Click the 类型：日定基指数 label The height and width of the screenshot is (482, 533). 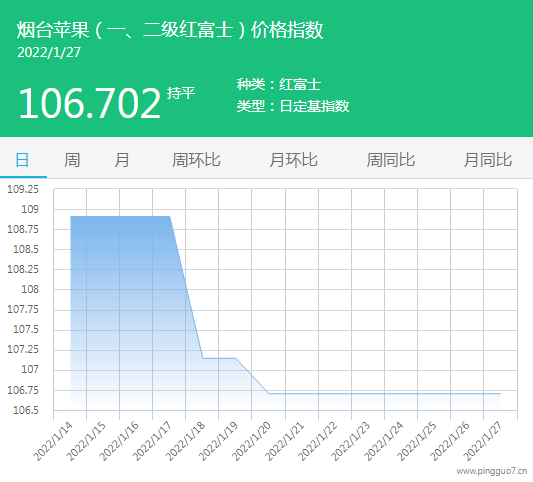pos(293,106)
